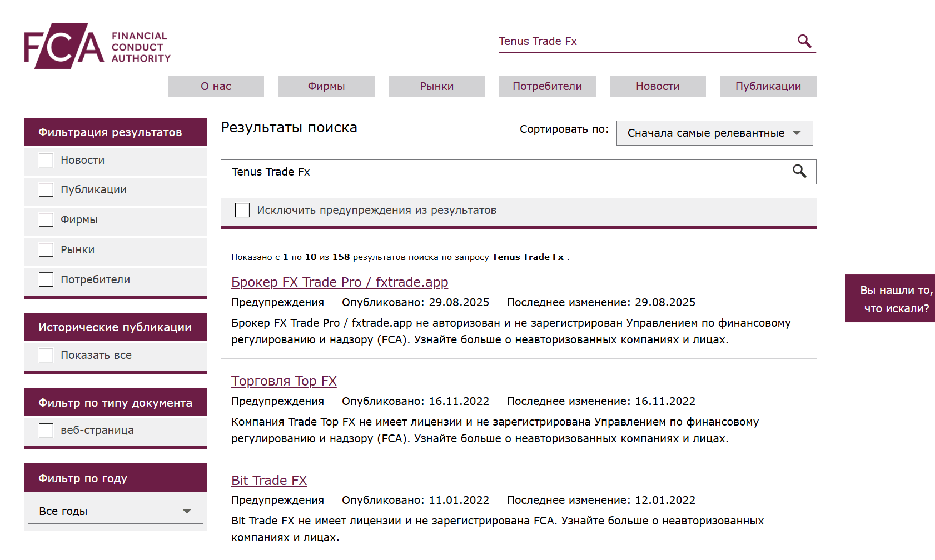Click Последнее изменение: 16.11.2022 text
This screenshot has width=935, height=560.
pyautogui.click(x=601, y=401)
